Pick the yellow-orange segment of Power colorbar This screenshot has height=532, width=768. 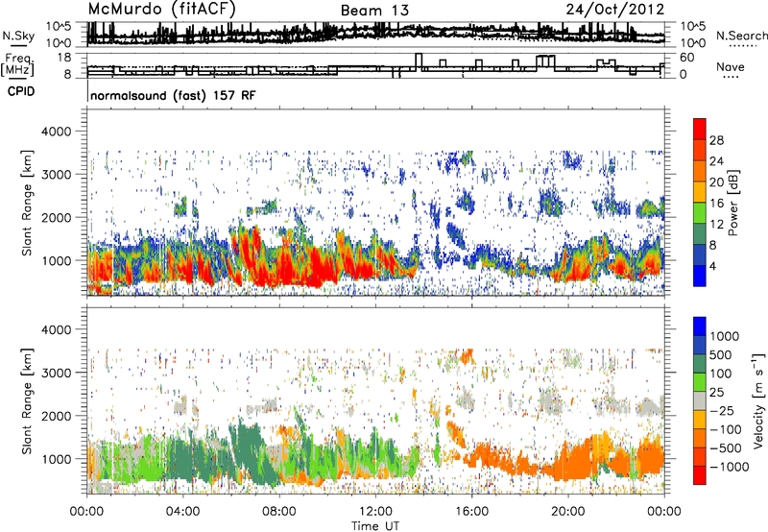tap(700, 192)
